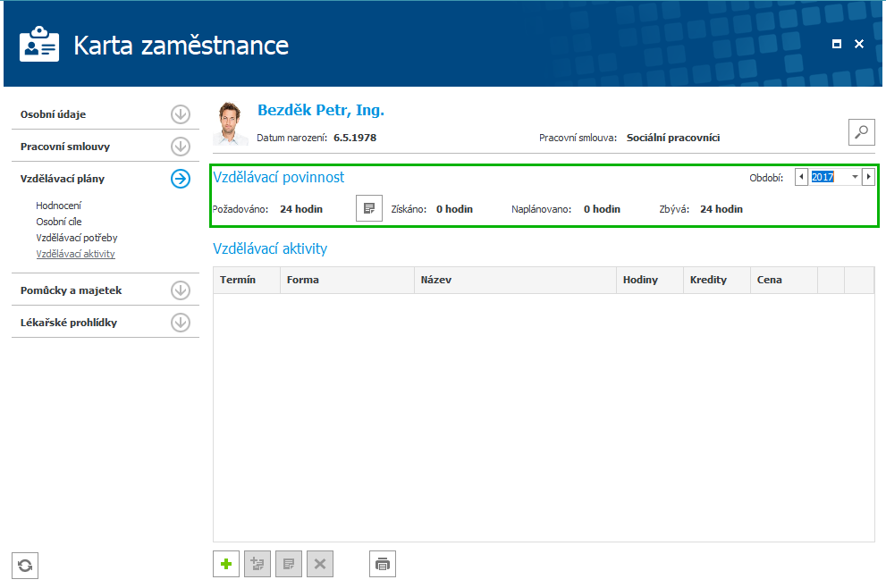Open the Období year dropdown arrow
The width and height of the screenshot is (886, 588).
click(x=855, y=177)
